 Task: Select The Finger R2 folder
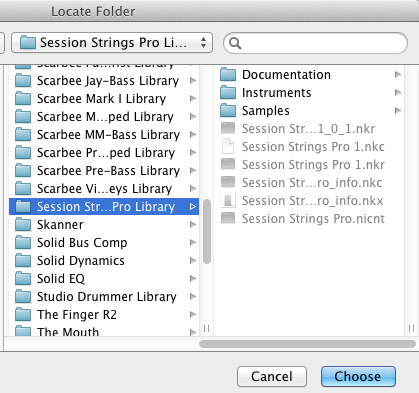click(104, 314)
